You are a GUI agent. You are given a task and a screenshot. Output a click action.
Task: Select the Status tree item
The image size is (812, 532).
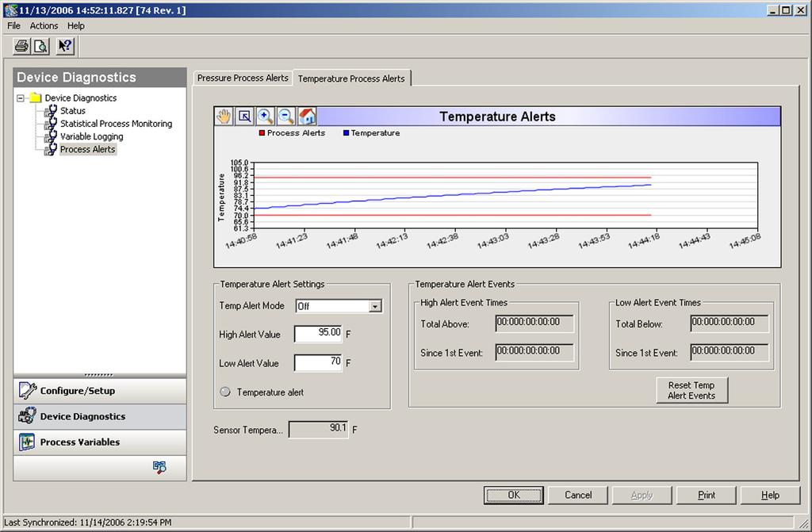[73, 111]
